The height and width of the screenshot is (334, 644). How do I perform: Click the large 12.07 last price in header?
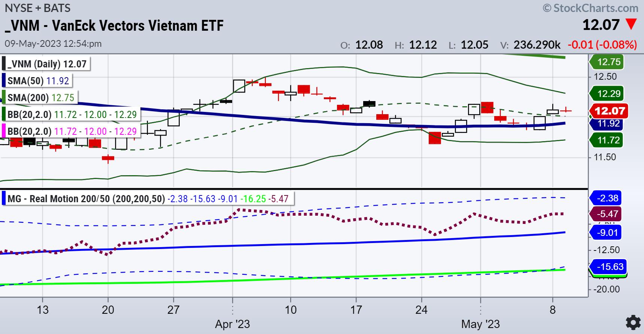click(601, 25)
